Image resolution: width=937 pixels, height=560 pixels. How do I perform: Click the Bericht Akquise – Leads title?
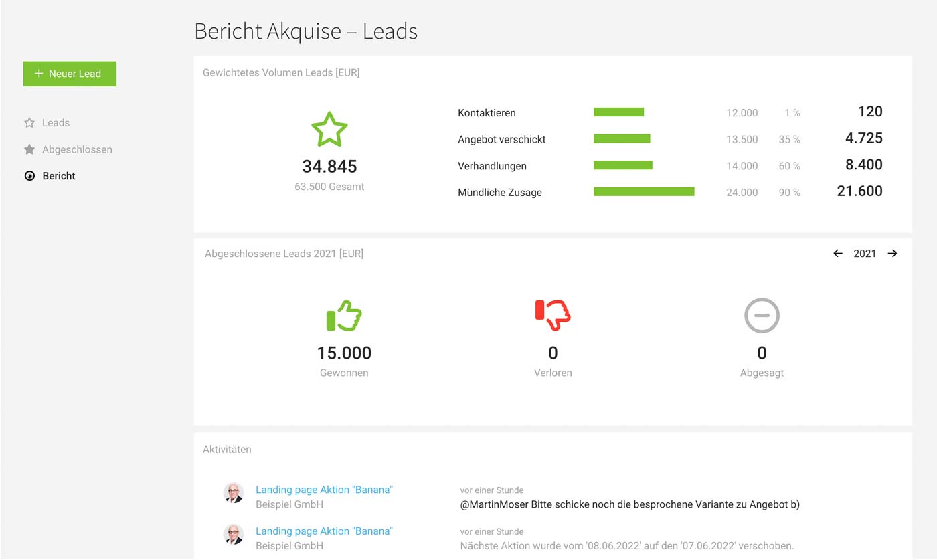point(306,31)
